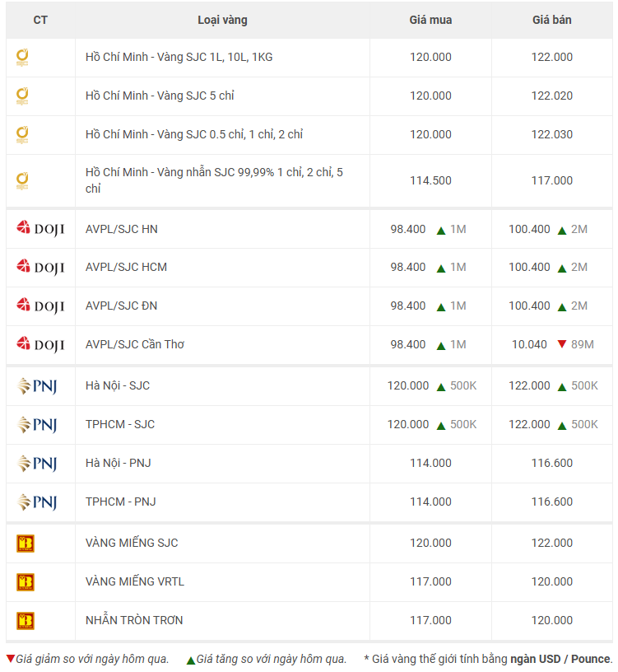
Task: Click the ngàn USD / Pounce footnote text
Action: pyautogui.click(x=560, y=659)
